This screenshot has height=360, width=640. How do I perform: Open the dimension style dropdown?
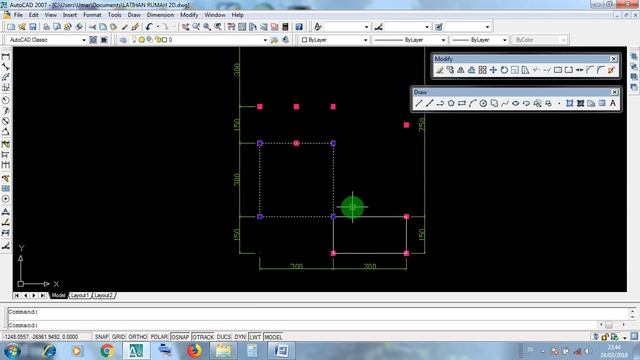[x=427, y=27]
